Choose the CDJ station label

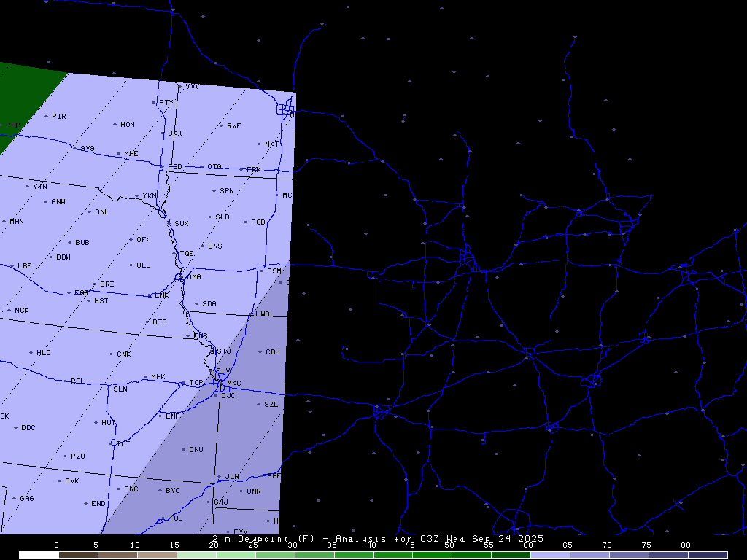point(273,352)
